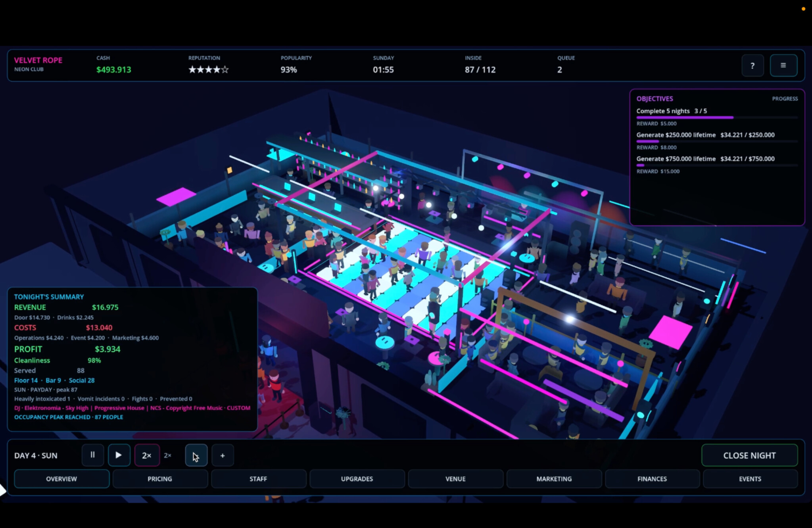
Task: Click the Cleanliness 98% line
Action: 58,360
